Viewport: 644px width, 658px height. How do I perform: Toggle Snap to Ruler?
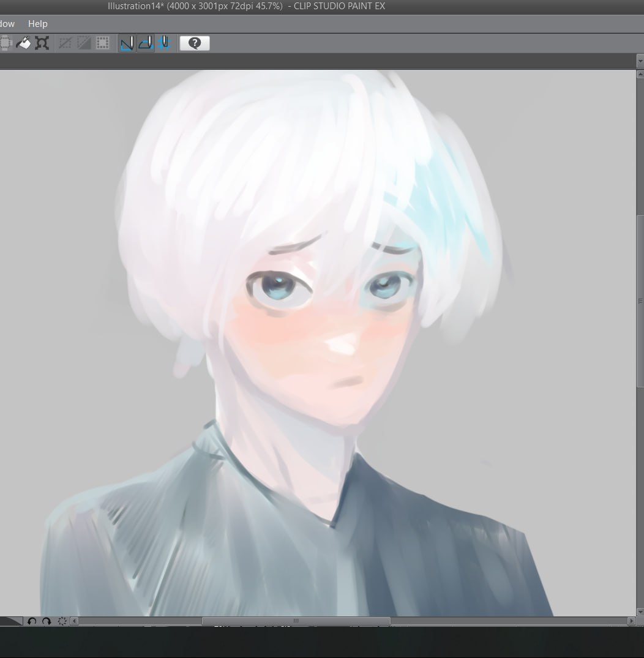tap(127, 43)
